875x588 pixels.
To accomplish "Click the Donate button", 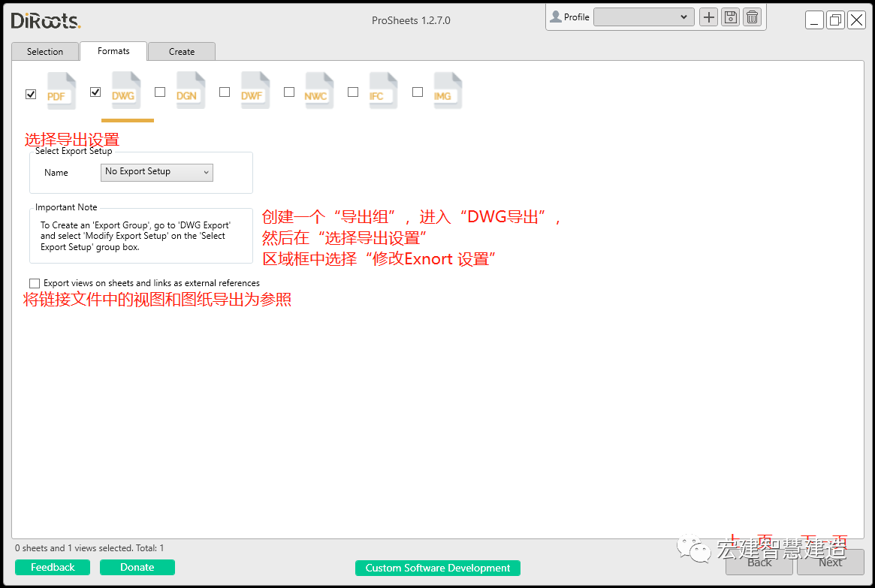I will pyautogui.click(x=137, y=568).
